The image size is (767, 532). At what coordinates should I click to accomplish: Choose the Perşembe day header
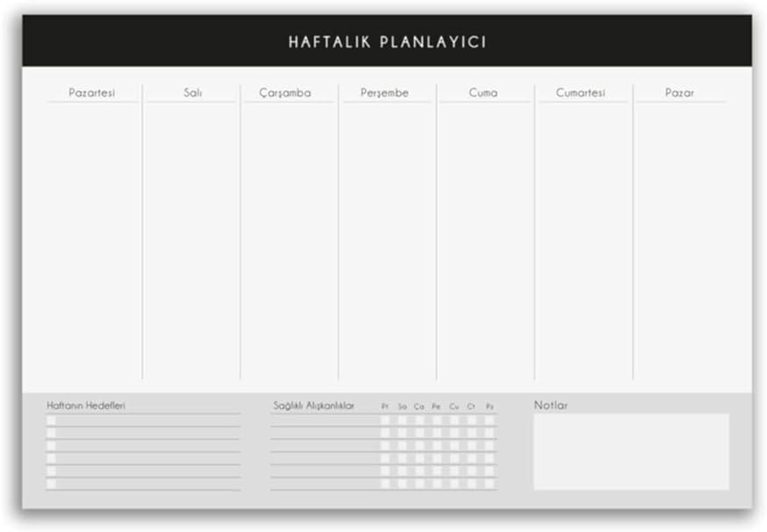coord(384,92)
